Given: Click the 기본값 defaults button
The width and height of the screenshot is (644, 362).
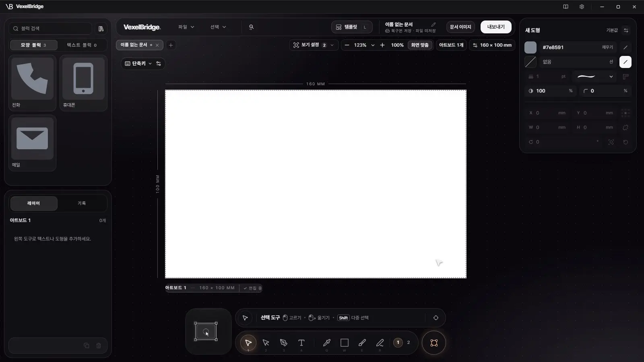Looking at the screenshot, I should tap(612, 30).
